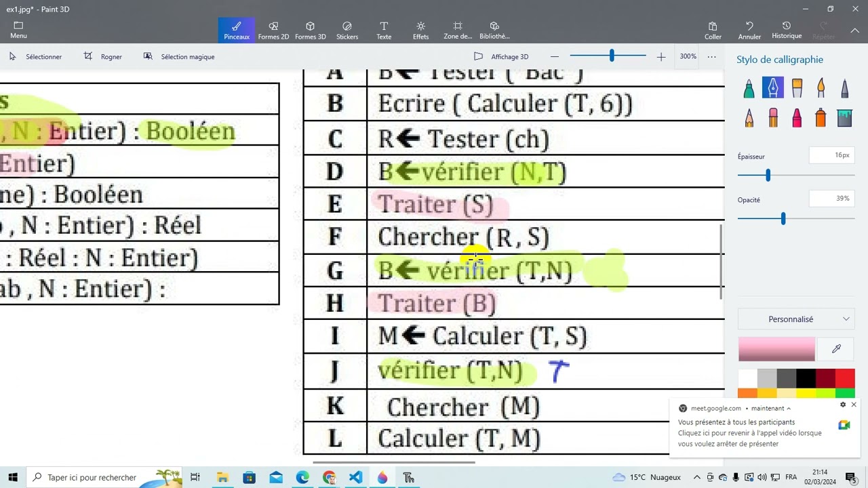Screen dimensions: 868x488
Task: Choose the Sélectionner tool
Action: click(x=35, y=57)
